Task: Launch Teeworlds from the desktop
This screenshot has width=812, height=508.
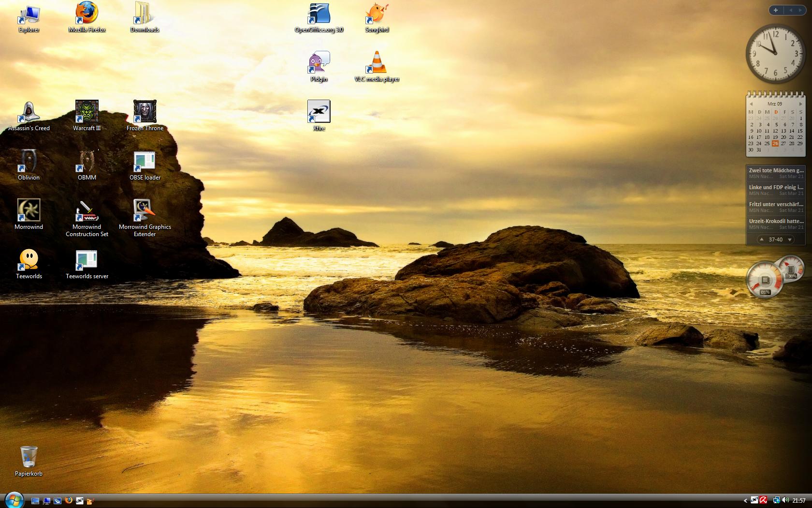Action: [x=29, y=260]
